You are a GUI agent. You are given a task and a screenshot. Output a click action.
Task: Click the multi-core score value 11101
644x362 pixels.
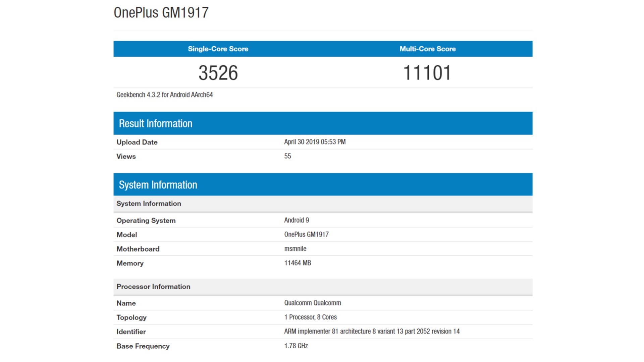coord(427,72)
